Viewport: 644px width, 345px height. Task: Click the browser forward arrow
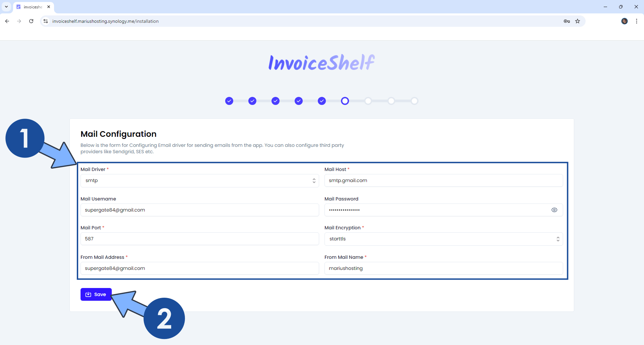19,21
